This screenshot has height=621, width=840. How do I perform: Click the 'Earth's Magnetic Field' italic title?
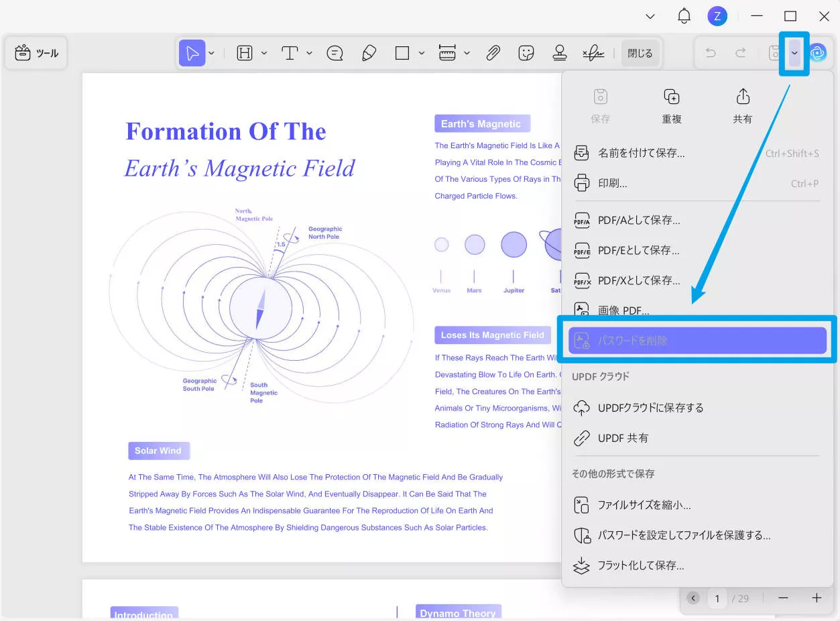coord(239,168)
